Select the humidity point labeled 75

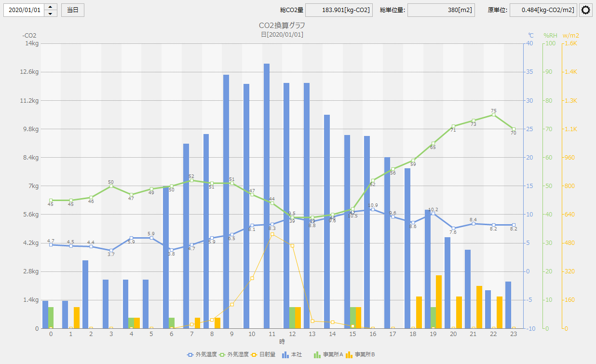(x=493, y=115)
